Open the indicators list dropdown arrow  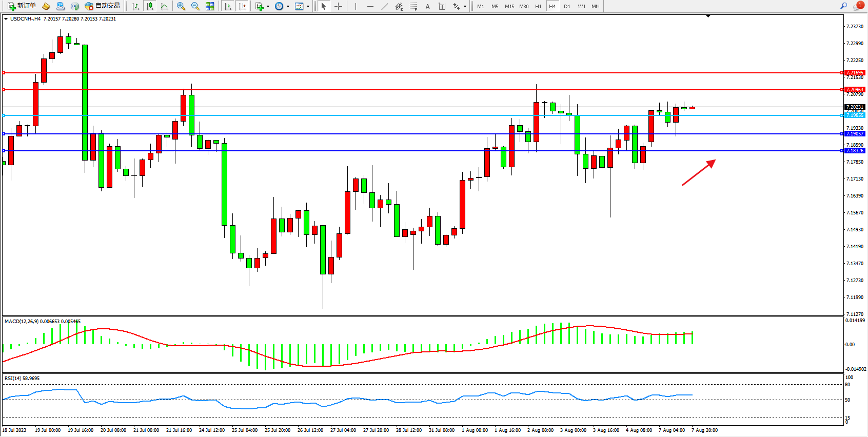pyautogui.click(x=268, y=7)
